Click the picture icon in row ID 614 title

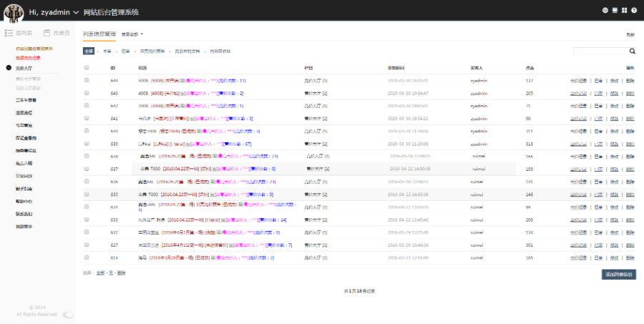(x=213, y=258)
